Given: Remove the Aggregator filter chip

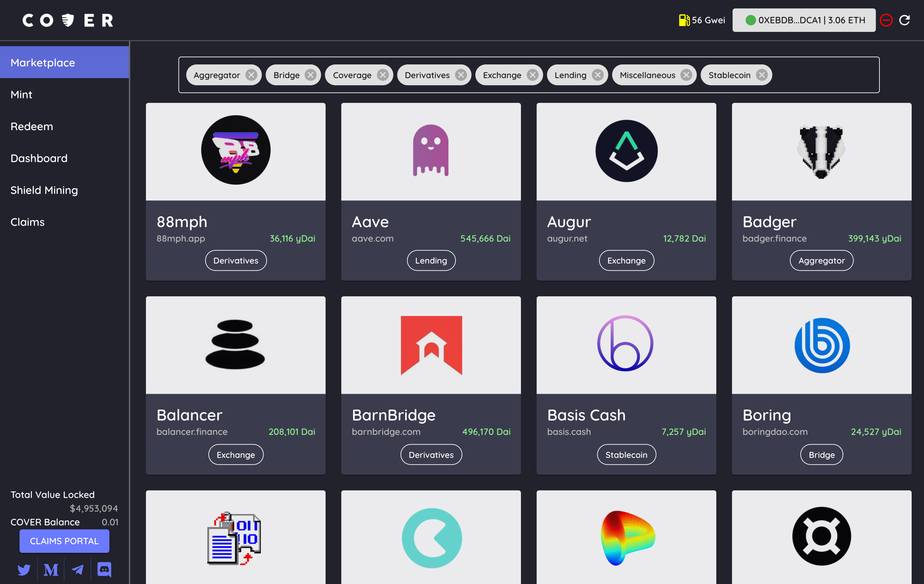Looking at the screenshot, I should point(251,75).
